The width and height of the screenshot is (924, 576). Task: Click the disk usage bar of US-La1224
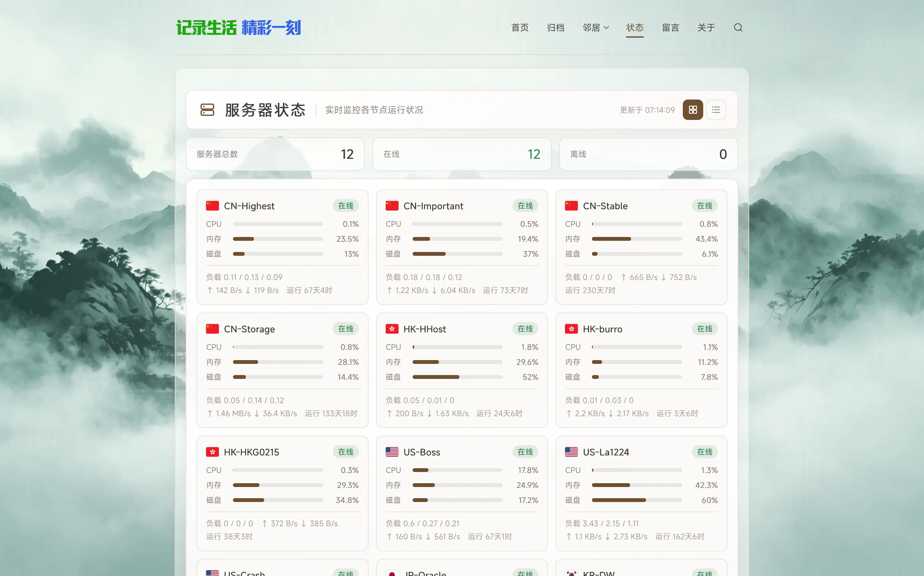point(637,500)
